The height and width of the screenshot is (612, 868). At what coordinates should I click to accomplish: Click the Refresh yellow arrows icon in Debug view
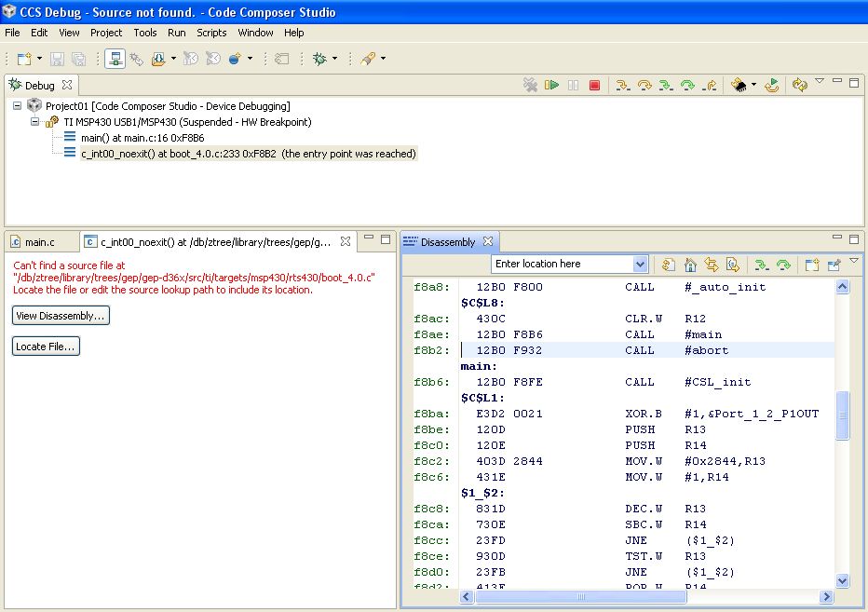pos(799,86)
